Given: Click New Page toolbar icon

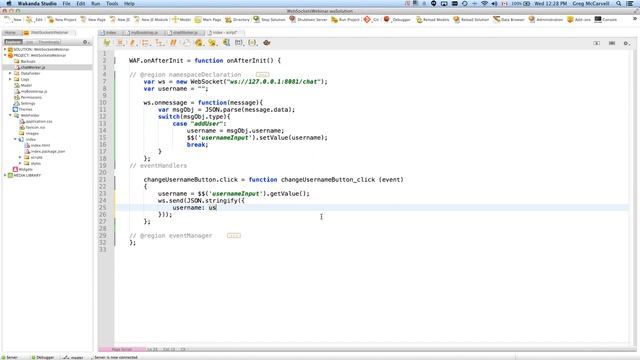Looking at the screenshot, I should coord(93,20).
